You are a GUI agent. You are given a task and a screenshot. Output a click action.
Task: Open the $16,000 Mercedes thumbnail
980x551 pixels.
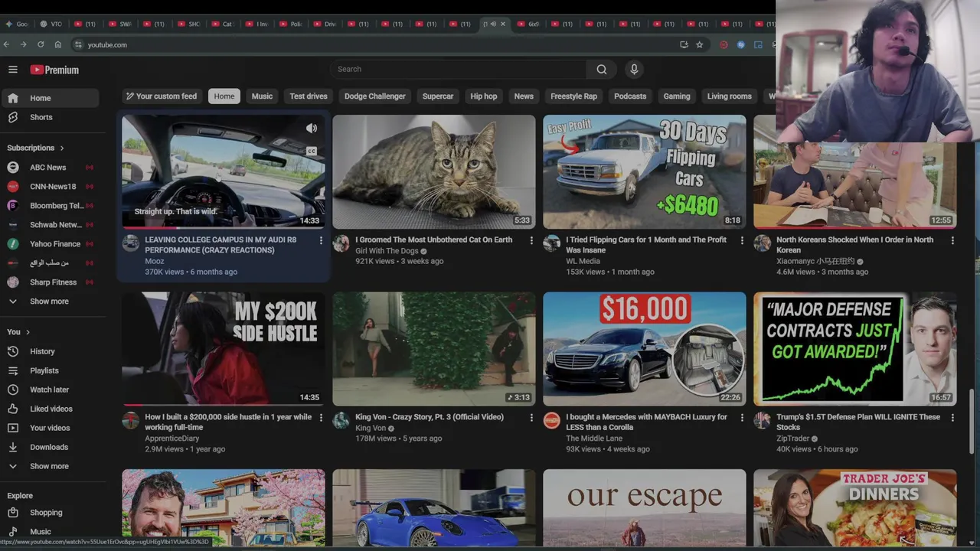645,349
